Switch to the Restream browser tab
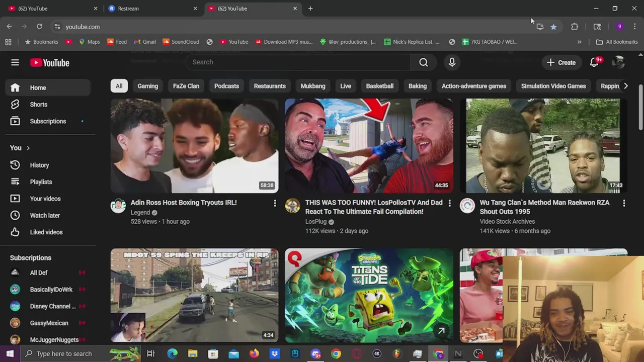 pos(152,9)
